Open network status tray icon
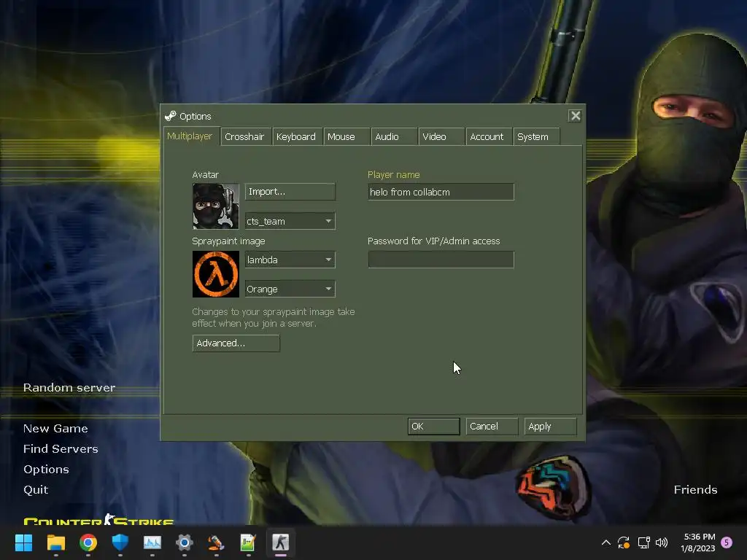Viewport: 747px width, 560px height. pyautogui.click(x=643, y=542)
